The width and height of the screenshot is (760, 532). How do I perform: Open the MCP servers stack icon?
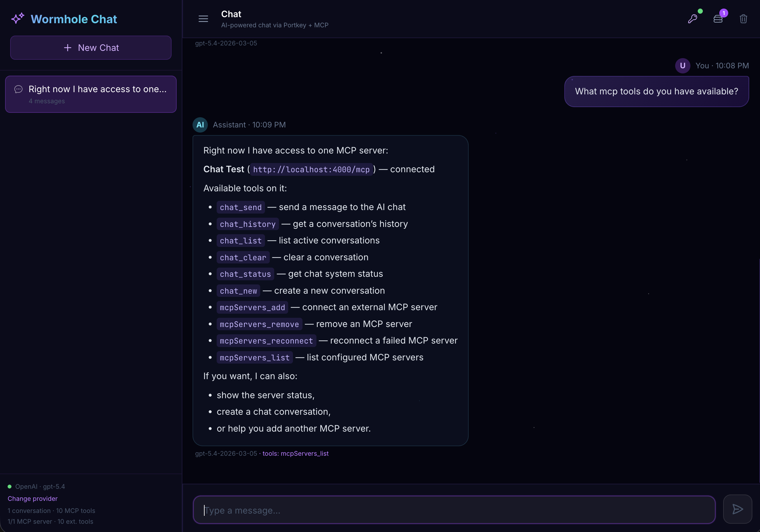point(718,19)
